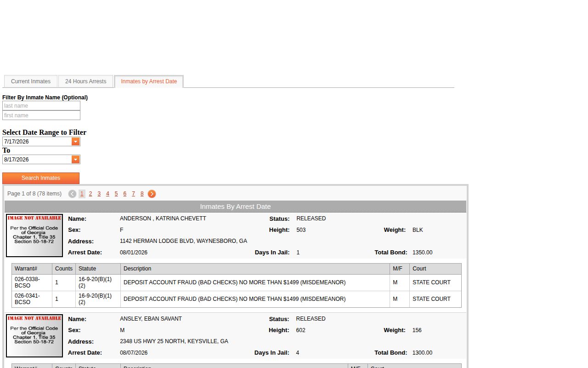Click arrest date 08/01/2026
The width and height of the screenshot is (588, 368).
point(134,253)
